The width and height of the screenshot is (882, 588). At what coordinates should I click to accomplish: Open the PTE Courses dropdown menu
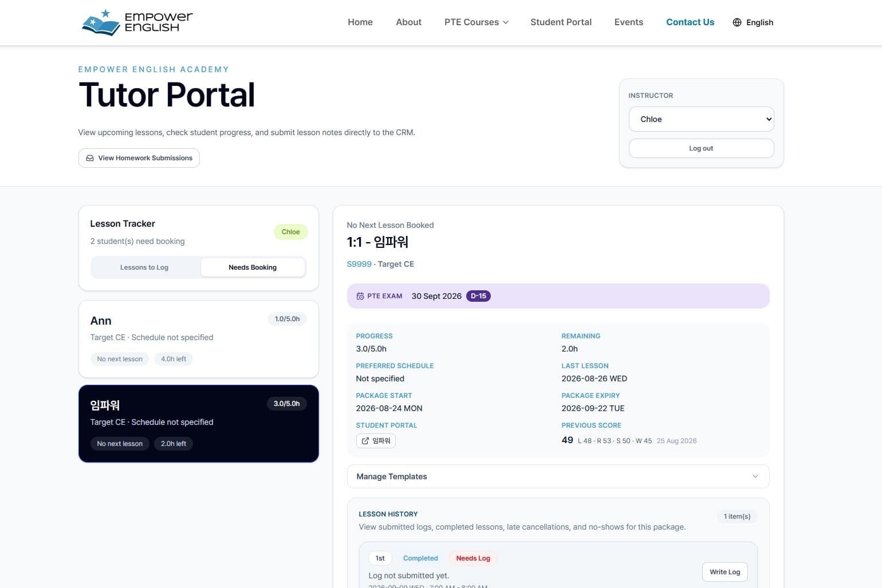(x=476, y=22)
